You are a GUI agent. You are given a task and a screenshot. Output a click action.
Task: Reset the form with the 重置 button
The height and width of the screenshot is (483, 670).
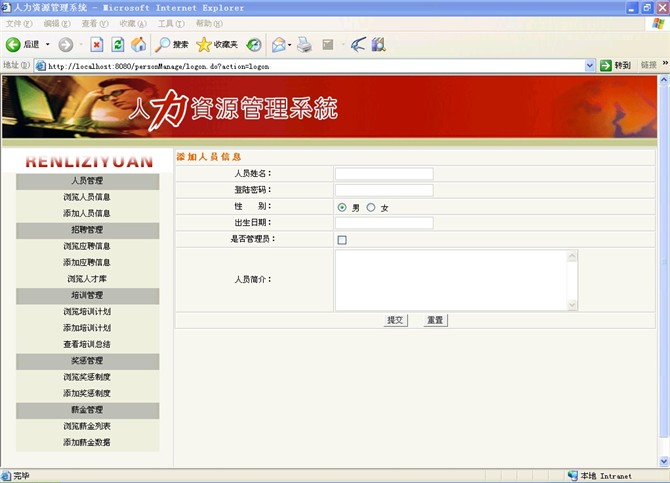[x=435, y=320]
